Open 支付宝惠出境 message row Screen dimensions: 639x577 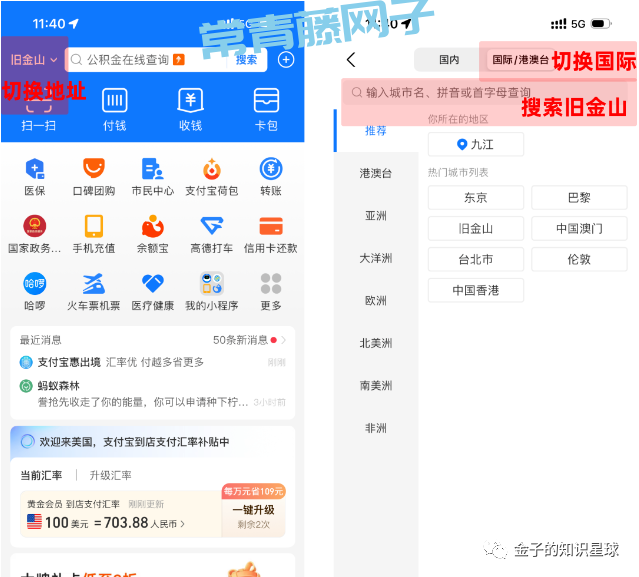[x=152, y=362]
